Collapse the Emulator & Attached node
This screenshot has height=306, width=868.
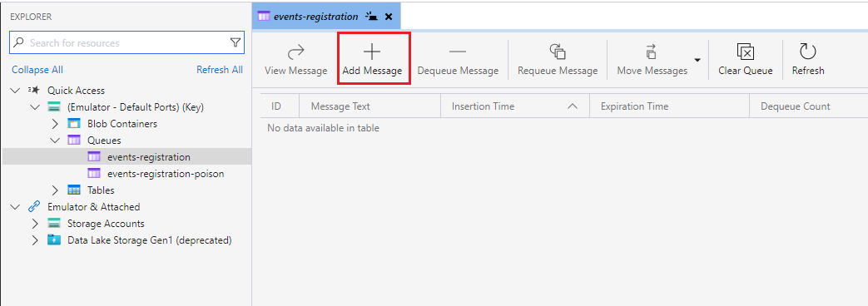point(15,206)
